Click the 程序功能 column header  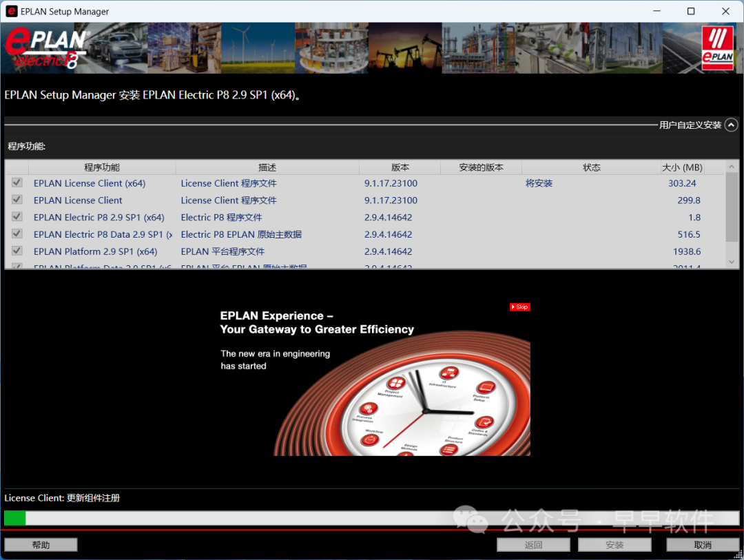(102, 167)
